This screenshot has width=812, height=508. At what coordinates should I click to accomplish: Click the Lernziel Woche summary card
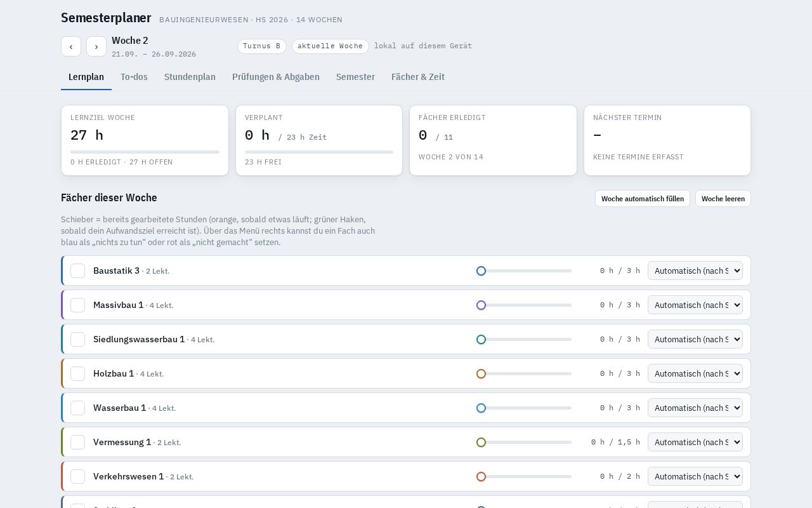tap(145, 140)
